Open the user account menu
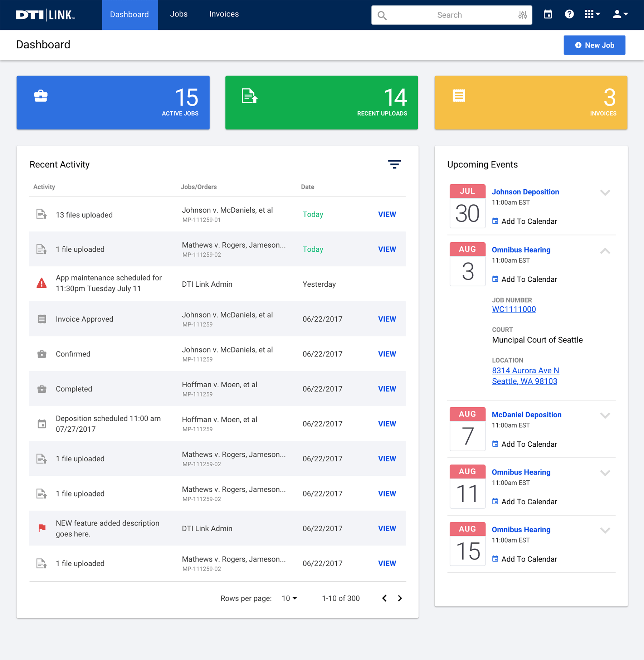Screen dimensions: 644x660 point(620,14)
